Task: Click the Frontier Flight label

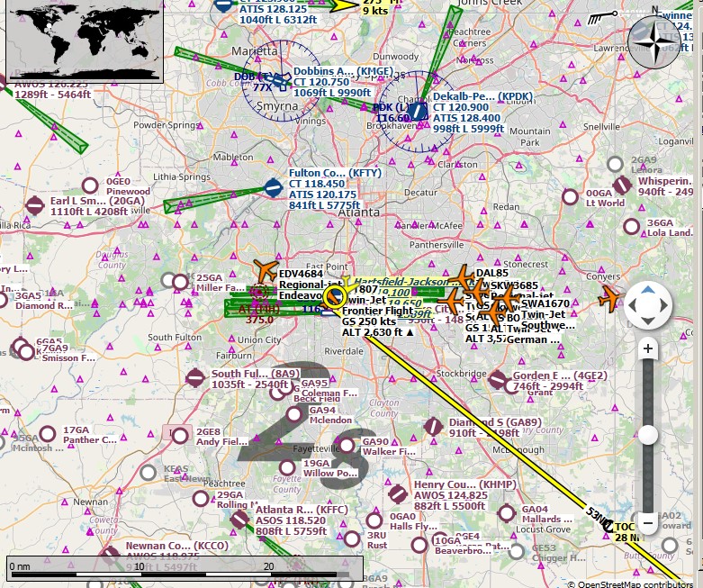Action: point(377,311)
